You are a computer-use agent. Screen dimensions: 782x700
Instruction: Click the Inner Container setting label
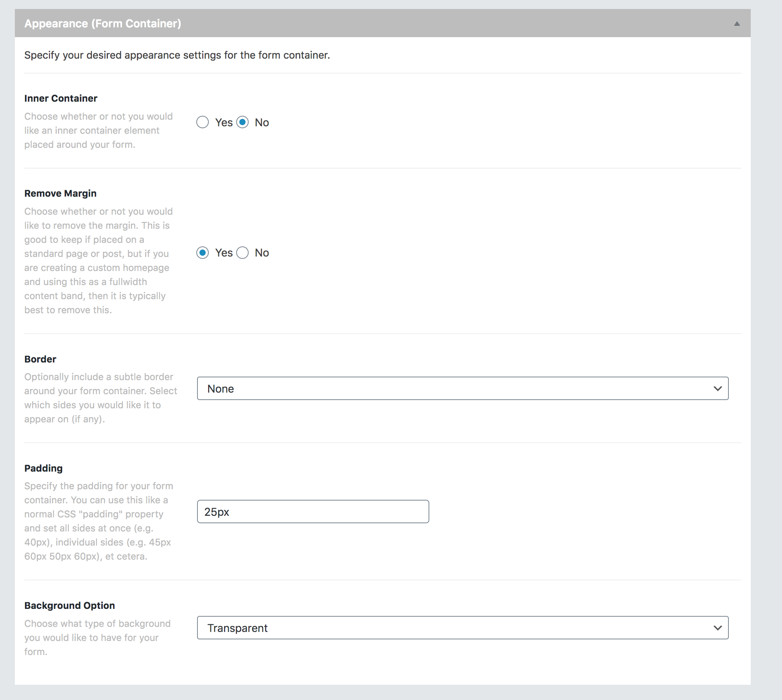pyautogui.click(x=61, y=98)
